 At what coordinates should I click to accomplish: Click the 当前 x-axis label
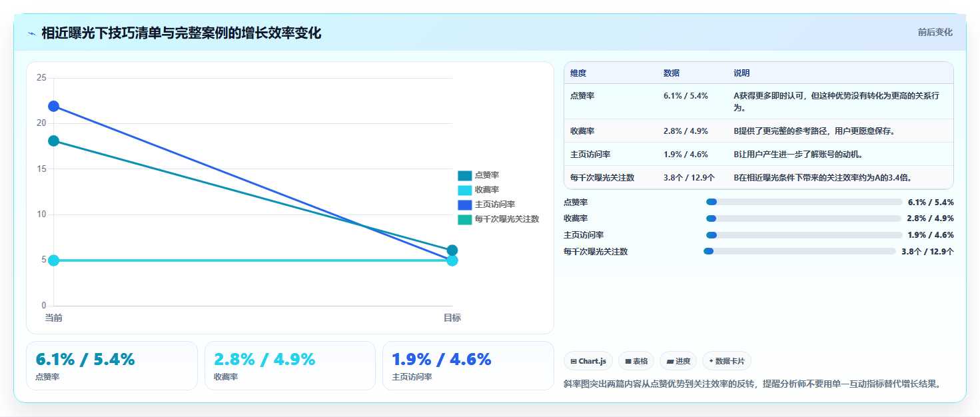tap(54, 318)
